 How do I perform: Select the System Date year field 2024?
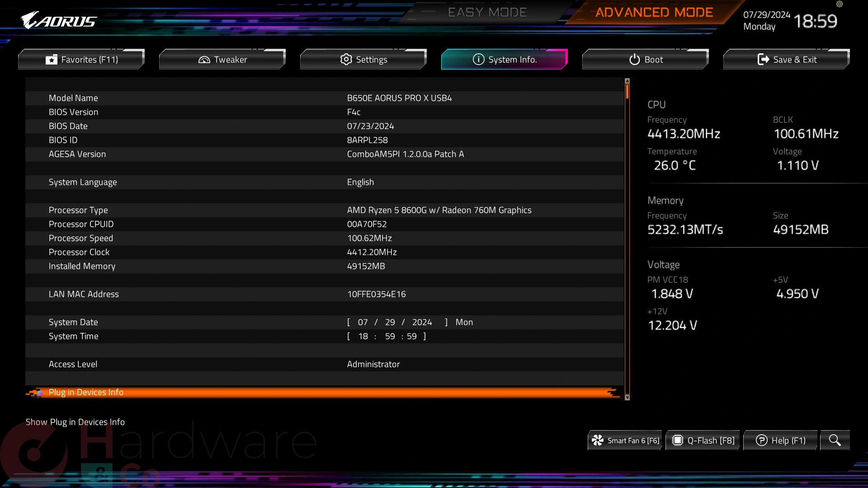point(422,322)
